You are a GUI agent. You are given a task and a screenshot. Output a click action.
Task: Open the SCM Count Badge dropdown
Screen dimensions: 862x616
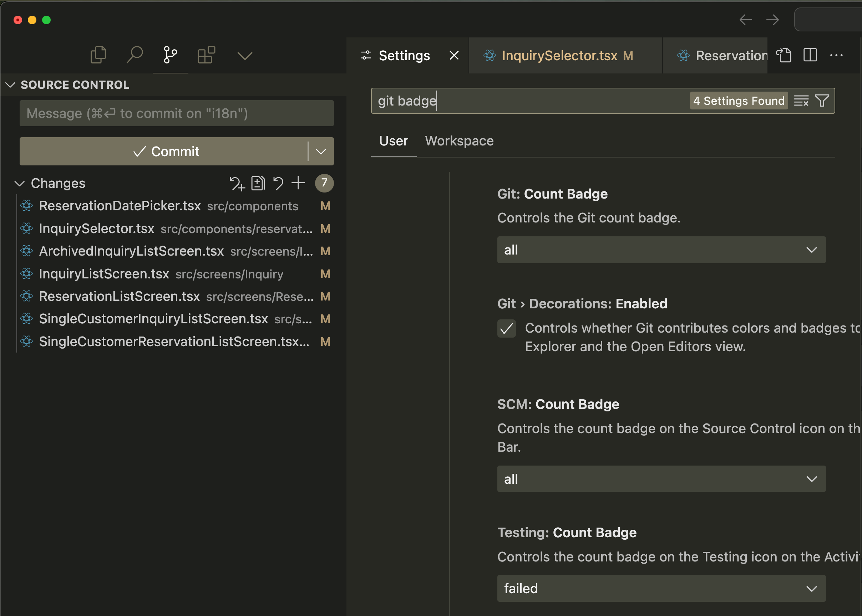click(661, 479)
